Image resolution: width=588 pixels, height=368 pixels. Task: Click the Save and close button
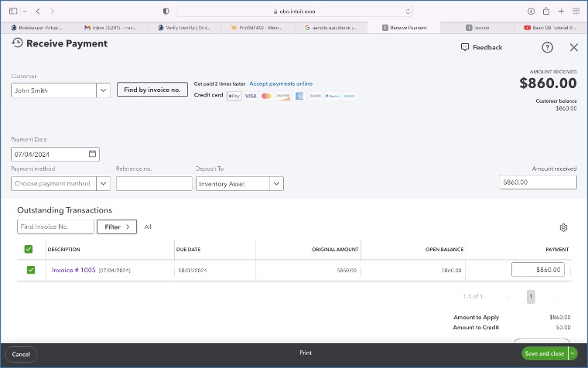coord(545,353)
